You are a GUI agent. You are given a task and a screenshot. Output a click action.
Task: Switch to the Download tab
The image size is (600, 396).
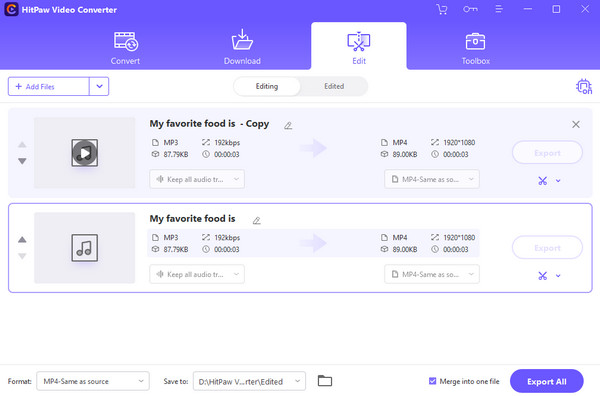(242, 48)
